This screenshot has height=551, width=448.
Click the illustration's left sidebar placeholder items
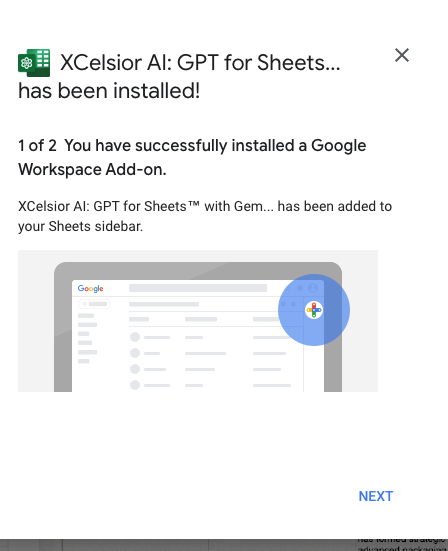(x=87, y=338)
